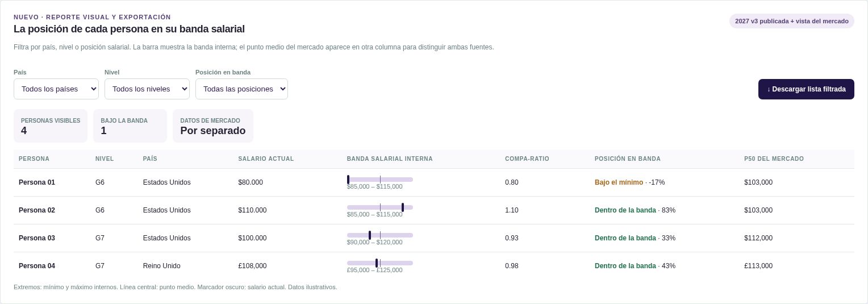Click the Personas visibles summary card

pos(51,126)
